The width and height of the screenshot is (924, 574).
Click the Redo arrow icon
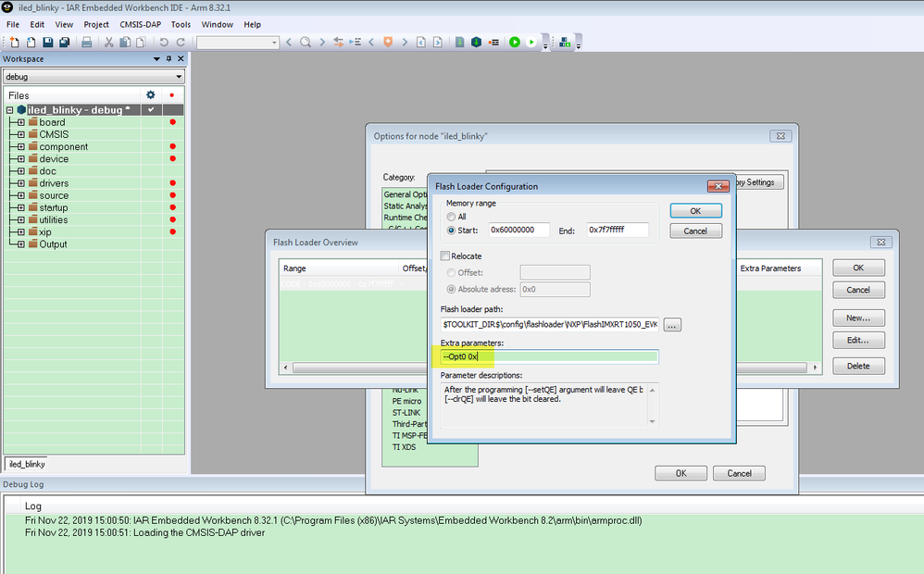pos(181,42)
